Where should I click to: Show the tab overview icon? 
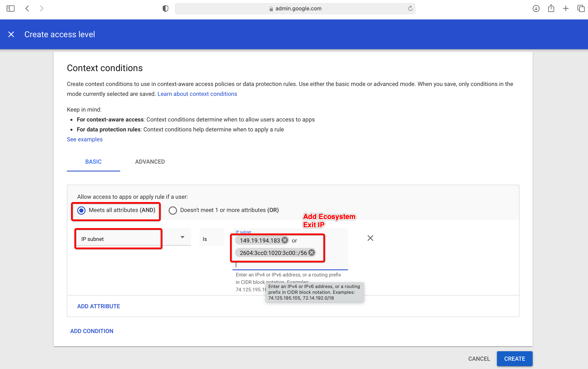pyautogui.click(x=581, y=8)
